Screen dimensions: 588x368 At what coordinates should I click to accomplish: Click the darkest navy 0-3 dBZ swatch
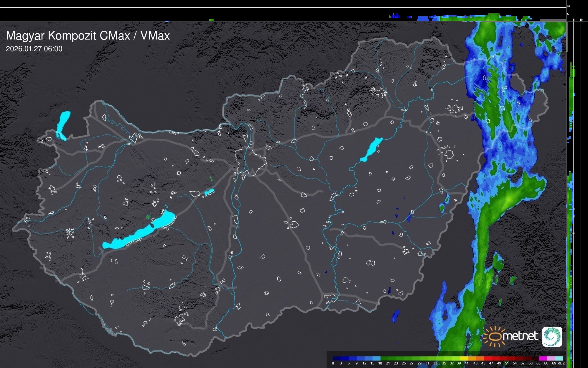pyautogui.click(x=337, y=358)
